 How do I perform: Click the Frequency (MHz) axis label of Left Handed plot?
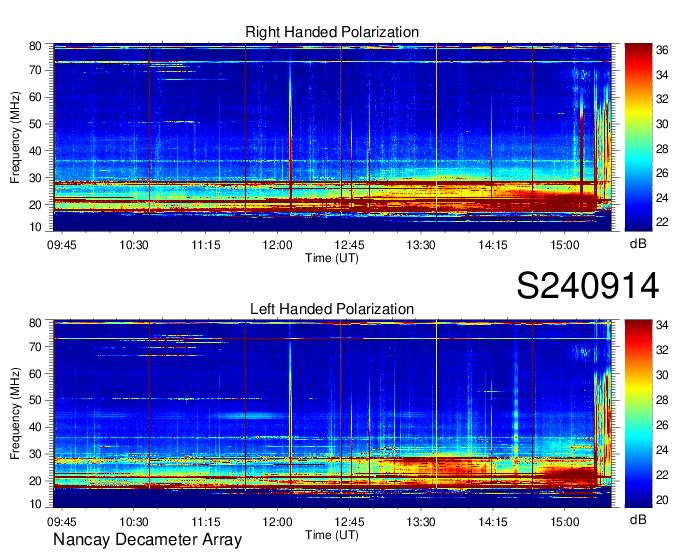click(15, 414)
